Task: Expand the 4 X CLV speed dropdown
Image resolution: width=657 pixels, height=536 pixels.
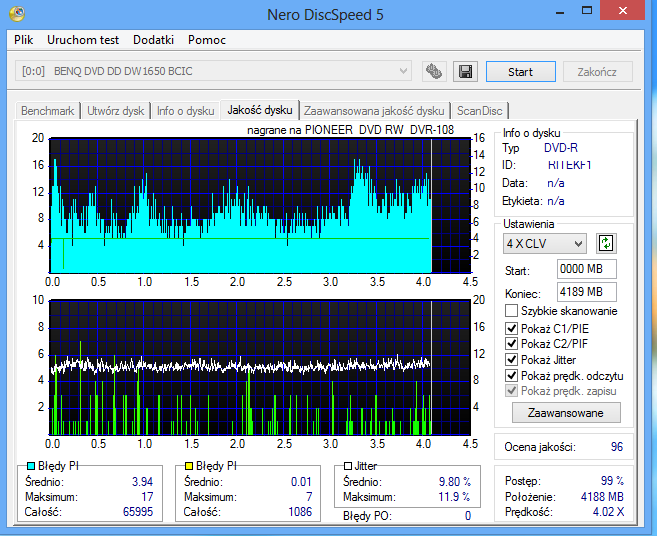Action: click(544, 243)
